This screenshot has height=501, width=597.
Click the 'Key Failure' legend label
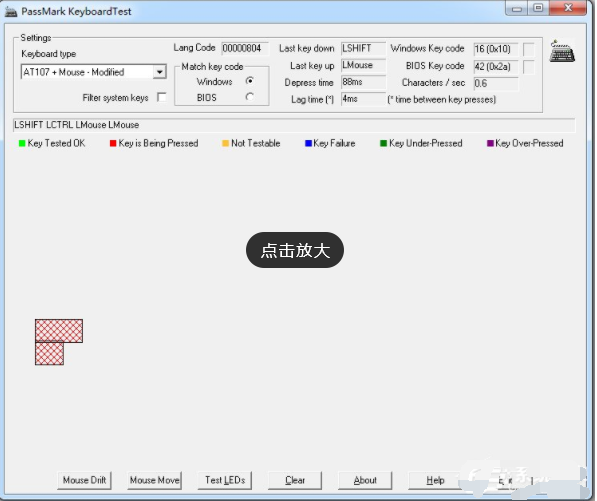(x=334, y=143)
